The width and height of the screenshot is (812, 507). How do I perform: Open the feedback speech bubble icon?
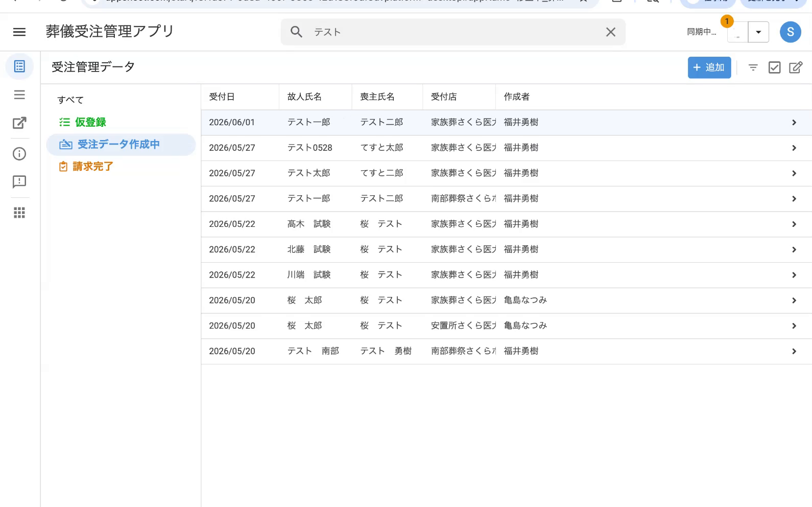(19, 182)
